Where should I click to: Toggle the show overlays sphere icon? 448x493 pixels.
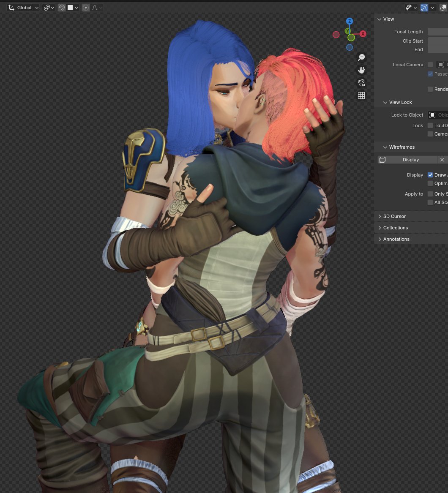(x=443, y=8)
